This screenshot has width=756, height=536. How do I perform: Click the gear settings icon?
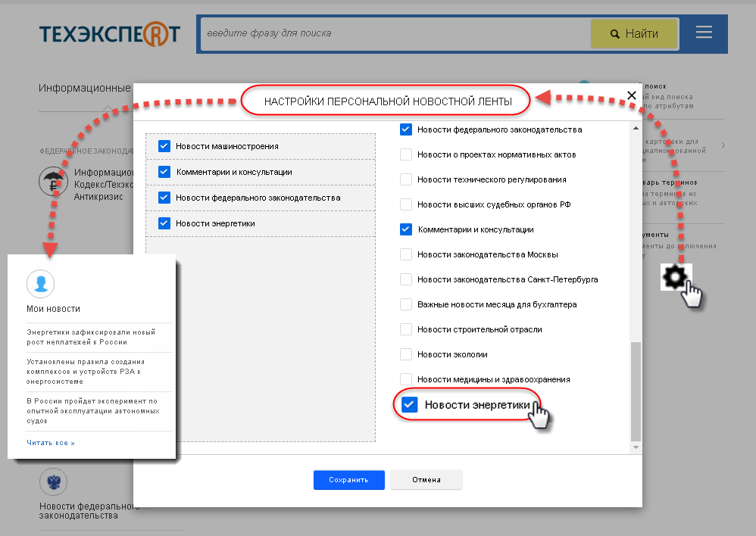tap(672, 278)
